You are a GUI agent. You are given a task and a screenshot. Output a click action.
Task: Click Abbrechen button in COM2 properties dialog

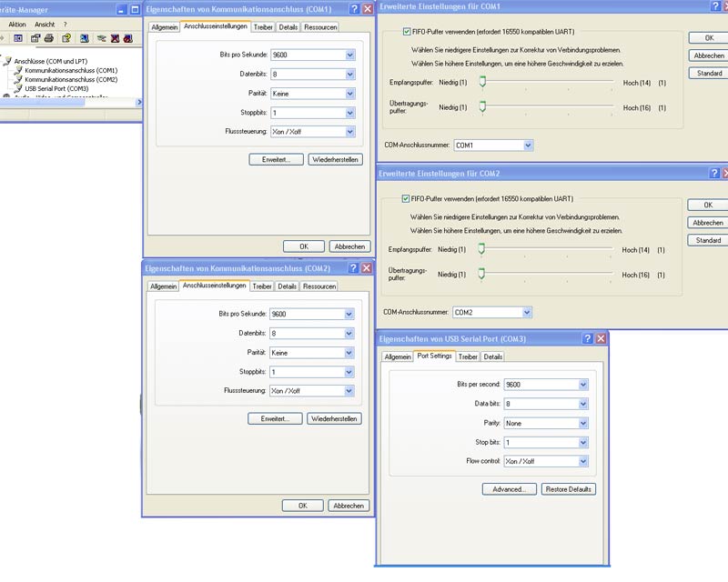pos(349,506)
